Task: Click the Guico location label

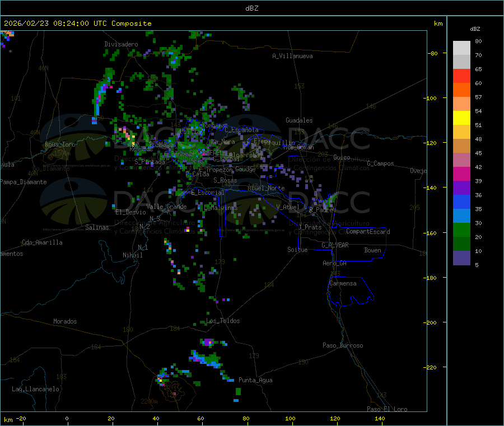Action: (342, 157)
